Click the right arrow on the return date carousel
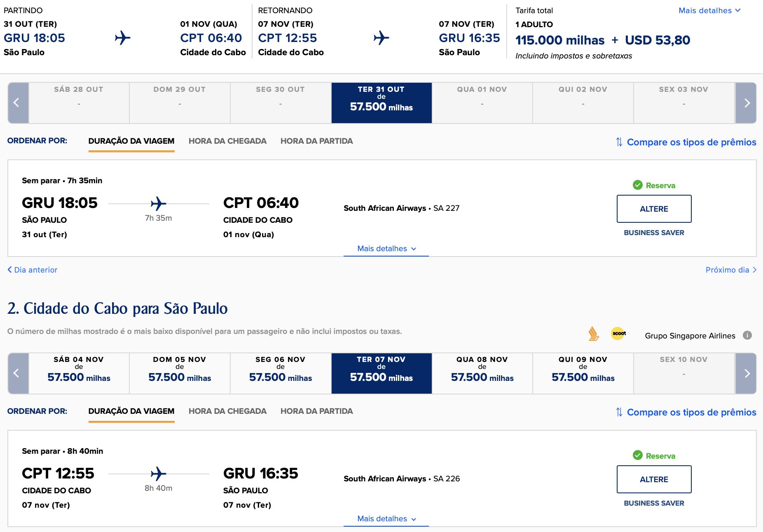The height and width of the screenshot is (532, 763). click(746, 373)
